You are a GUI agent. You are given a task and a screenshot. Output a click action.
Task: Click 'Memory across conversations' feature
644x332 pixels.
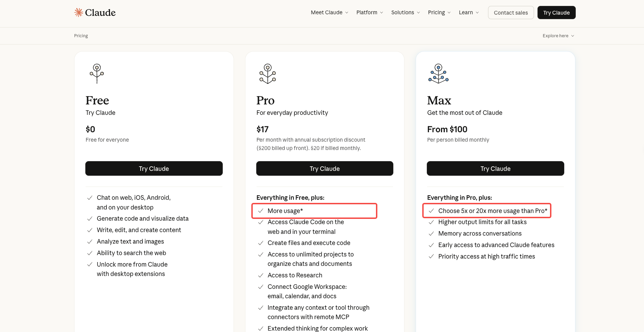click(480, 234)
